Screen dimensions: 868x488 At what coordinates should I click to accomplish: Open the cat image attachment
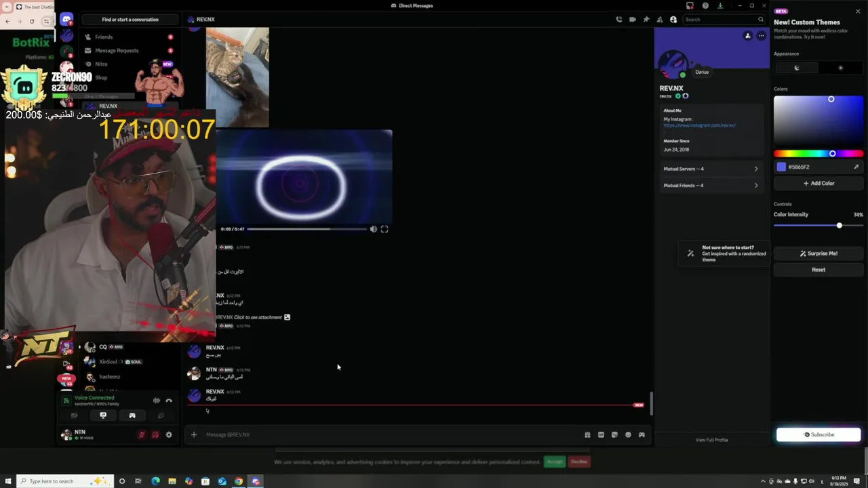(237, 77)
